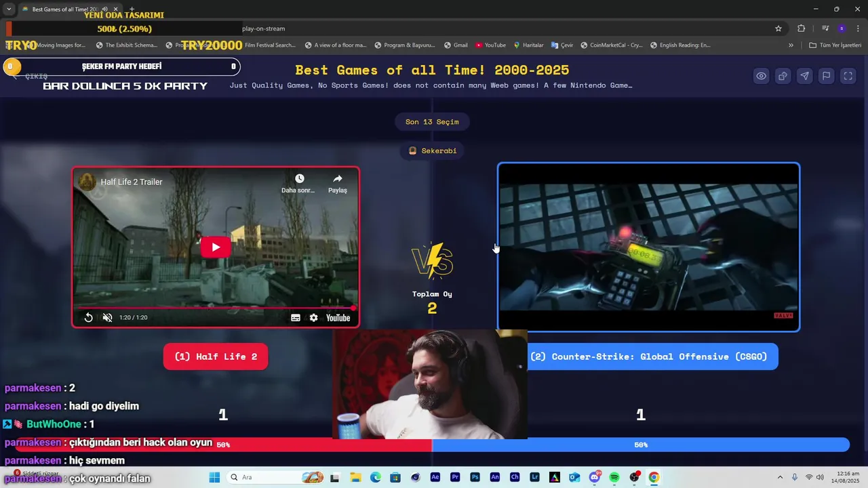Screen dimensions: 868x488
Task: Launch Photoshop from the taskbar
Action: click(x=475, y=477)
